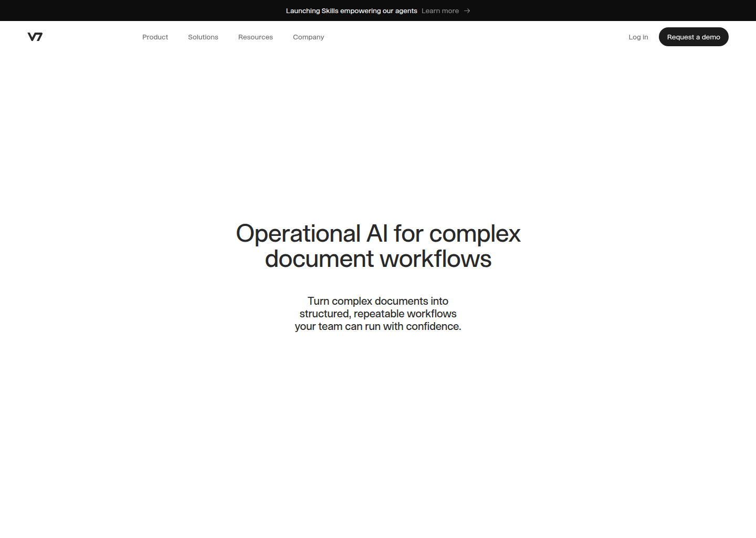Follow the Learn more link in banner
The width and height of the screenshot is (756, 538).
pyautogui.click(x=440, y=11)
